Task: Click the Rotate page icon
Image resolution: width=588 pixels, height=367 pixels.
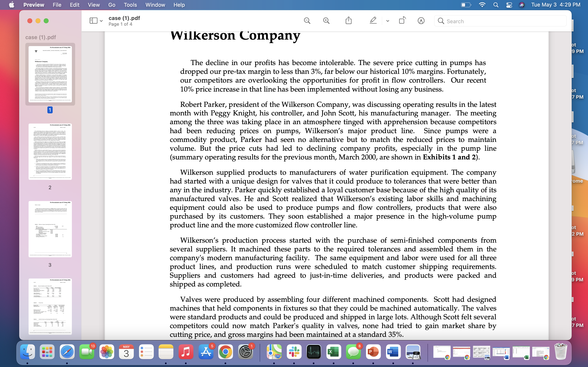Action: click(x=402, y=20)
